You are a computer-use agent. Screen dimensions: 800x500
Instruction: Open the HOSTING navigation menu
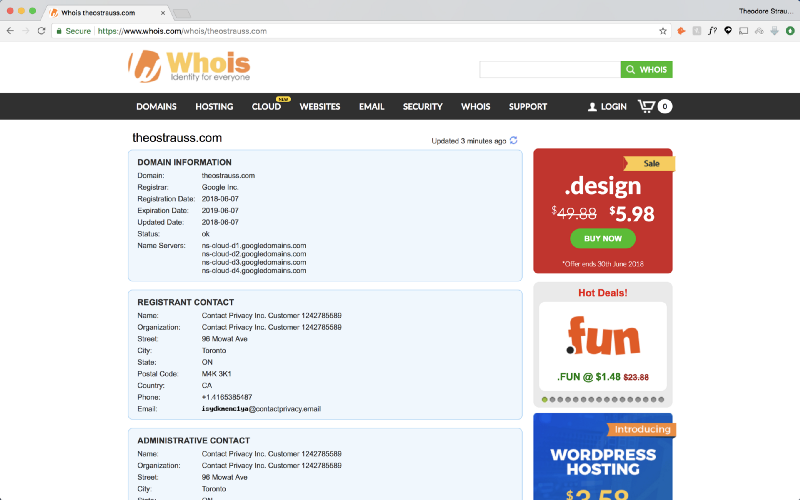point(214,107)
